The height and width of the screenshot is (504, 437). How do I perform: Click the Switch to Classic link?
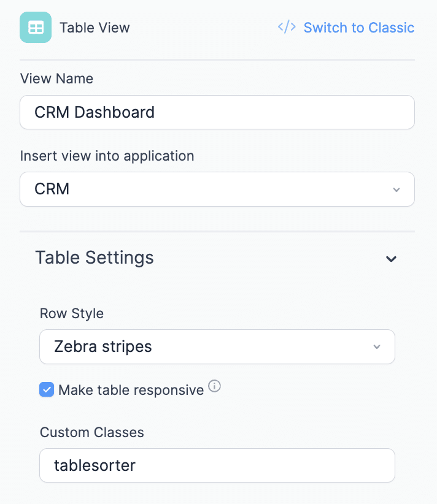tap(359, 28)
